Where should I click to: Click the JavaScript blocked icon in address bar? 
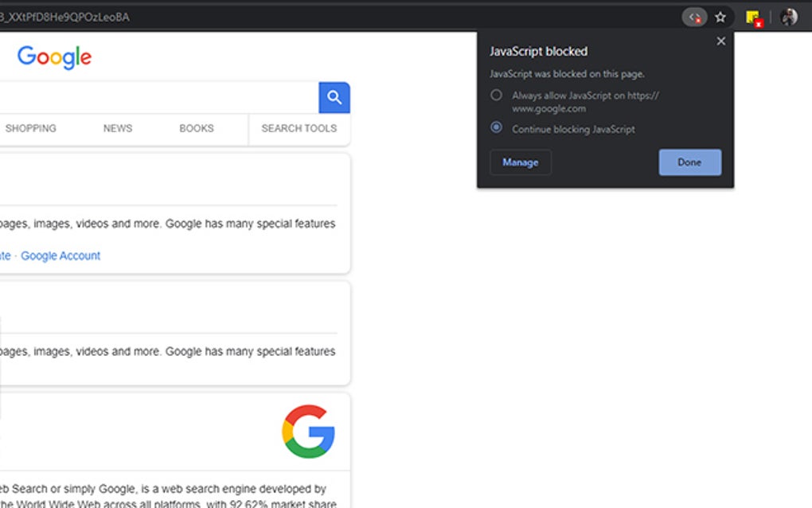[x=695, y=17]
